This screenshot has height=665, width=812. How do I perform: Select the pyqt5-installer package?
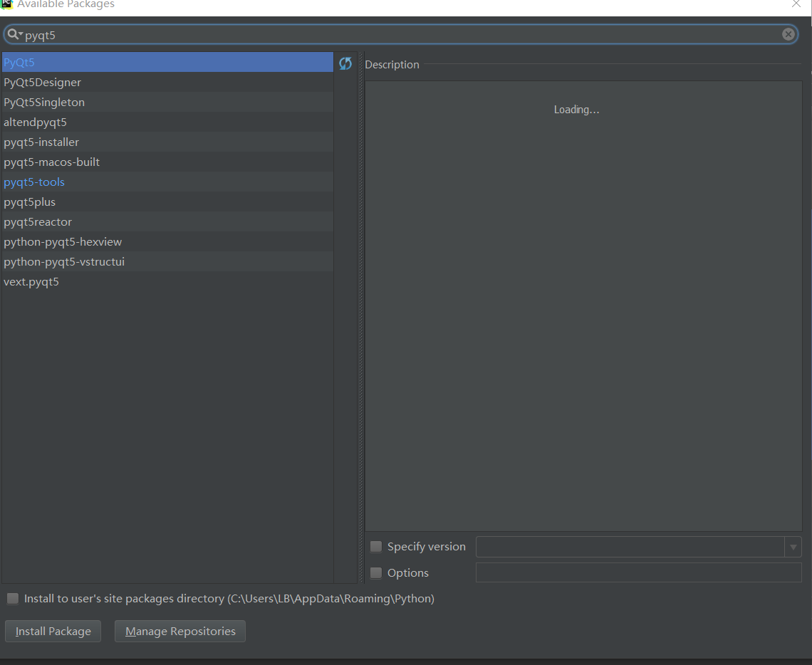41,142
